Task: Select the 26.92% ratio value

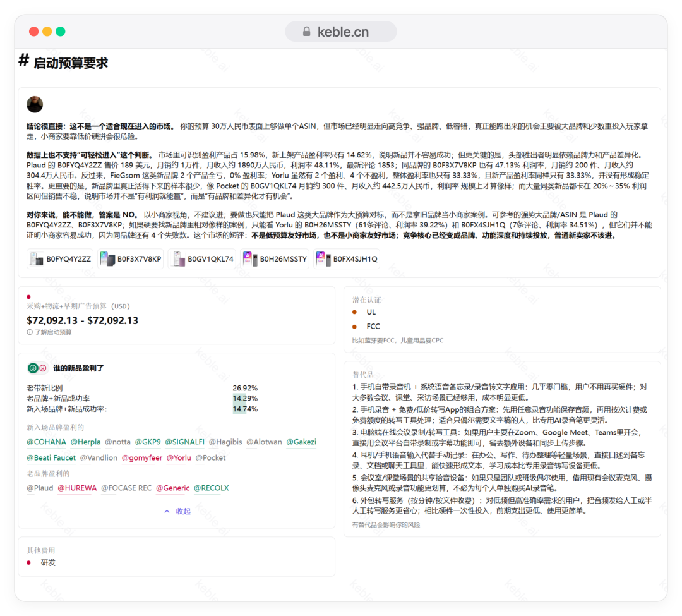Action: (245, 388)
